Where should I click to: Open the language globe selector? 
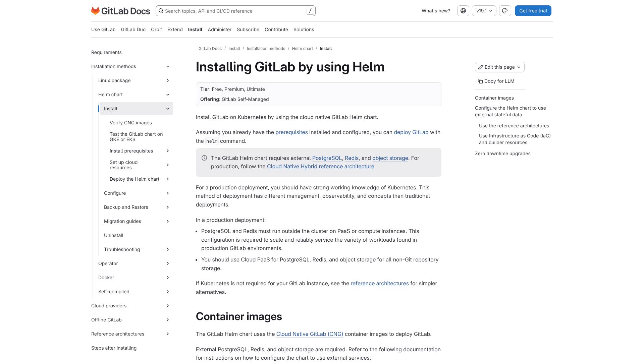tap(463, 11)
